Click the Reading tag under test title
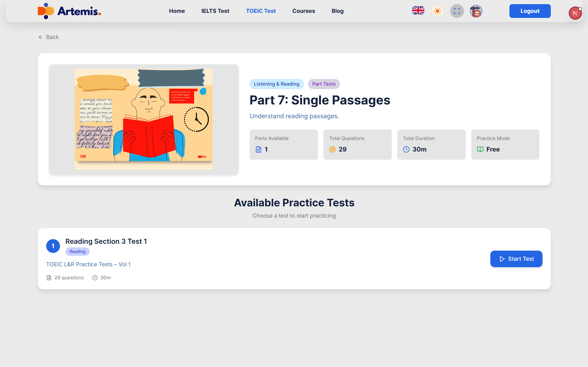The image size is (588, 367). click(77, 252)
